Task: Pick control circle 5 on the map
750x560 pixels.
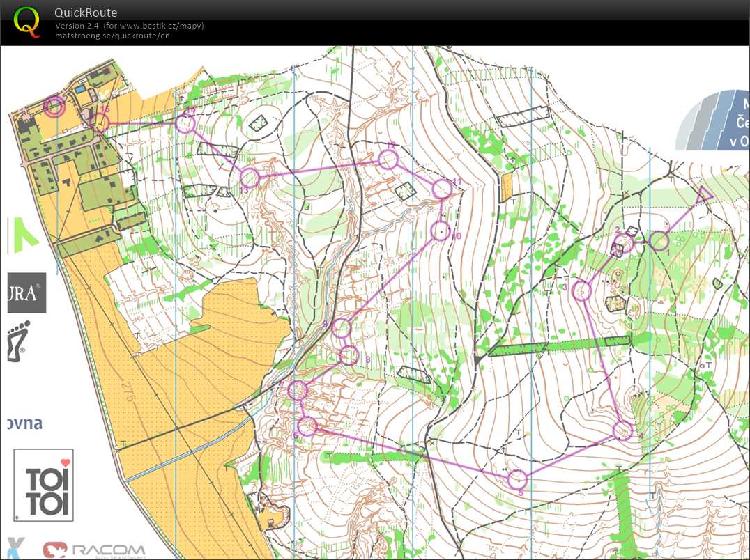Action: (x=516, y=479)
